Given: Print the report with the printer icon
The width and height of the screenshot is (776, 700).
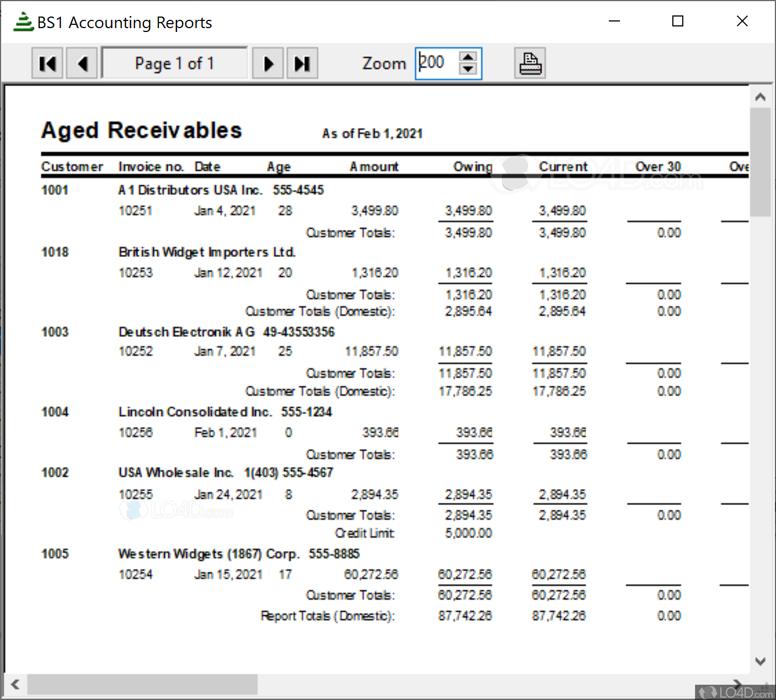Looking at the screenshot, I should click(x=530, y=63).
